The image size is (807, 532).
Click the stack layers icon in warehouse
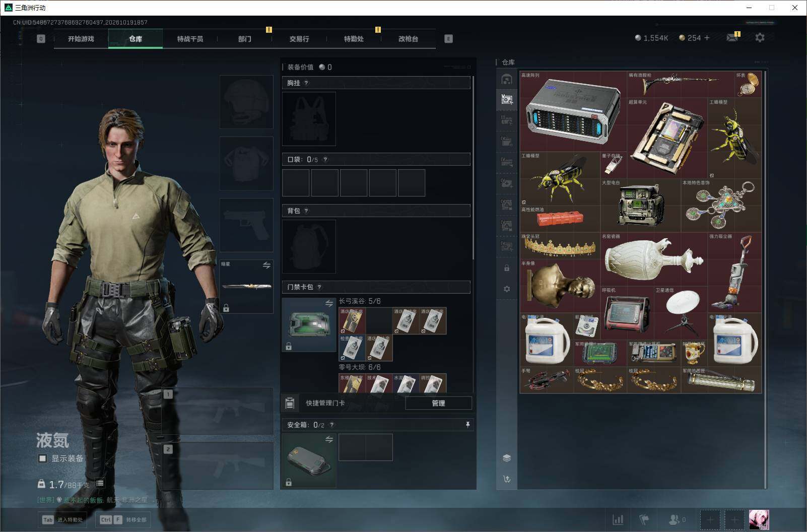(x=507, y=458)
